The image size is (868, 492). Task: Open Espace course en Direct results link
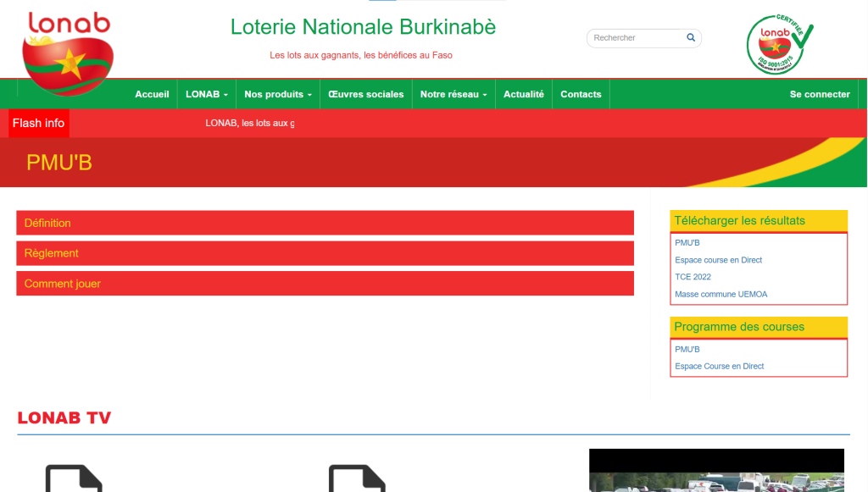click(x=718, y=260)
